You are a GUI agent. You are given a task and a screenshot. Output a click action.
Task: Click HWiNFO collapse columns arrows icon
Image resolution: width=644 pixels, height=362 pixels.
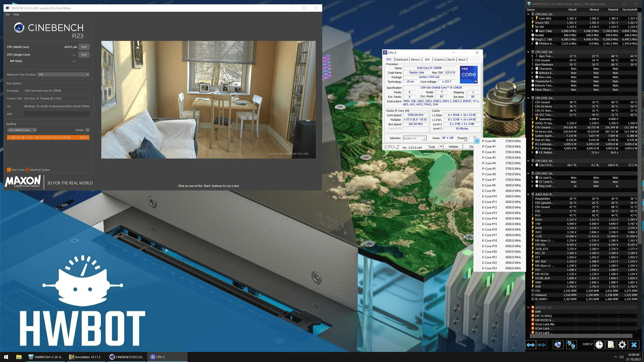point(541,345)
